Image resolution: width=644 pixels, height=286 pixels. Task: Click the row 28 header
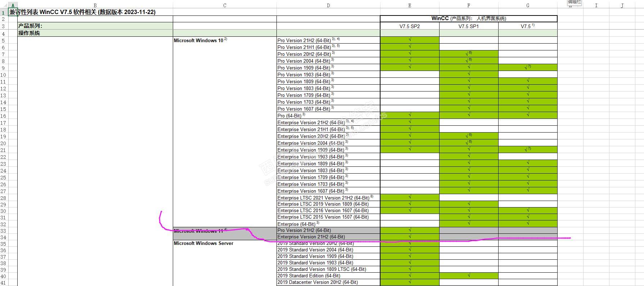pos(4,198)
